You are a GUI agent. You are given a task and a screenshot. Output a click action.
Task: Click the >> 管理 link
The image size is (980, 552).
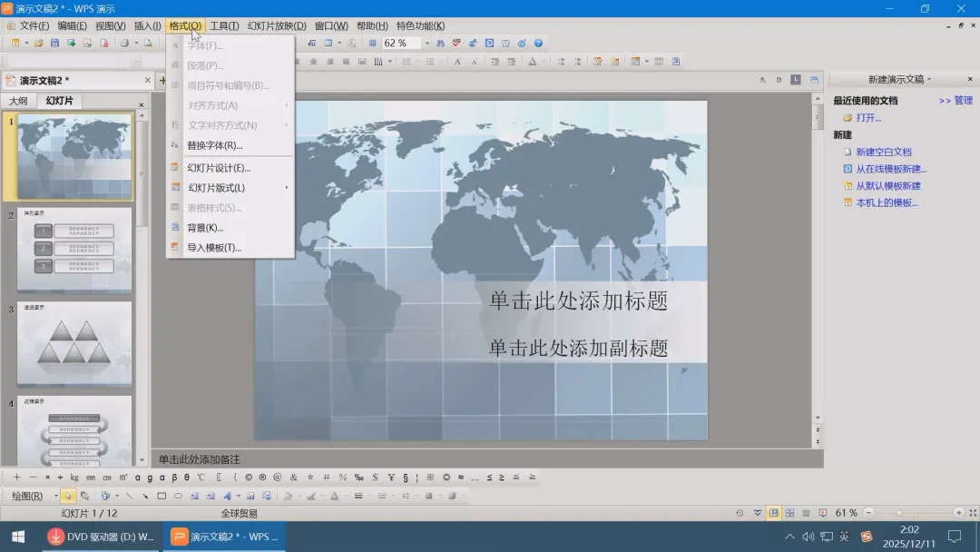(955, 100)
